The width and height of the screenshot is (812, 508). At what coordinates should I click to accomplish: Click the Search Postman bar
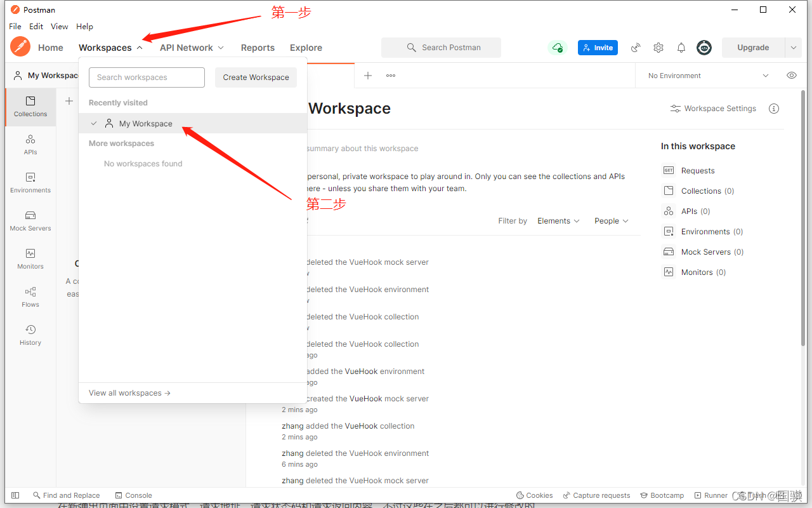[441, 48]
